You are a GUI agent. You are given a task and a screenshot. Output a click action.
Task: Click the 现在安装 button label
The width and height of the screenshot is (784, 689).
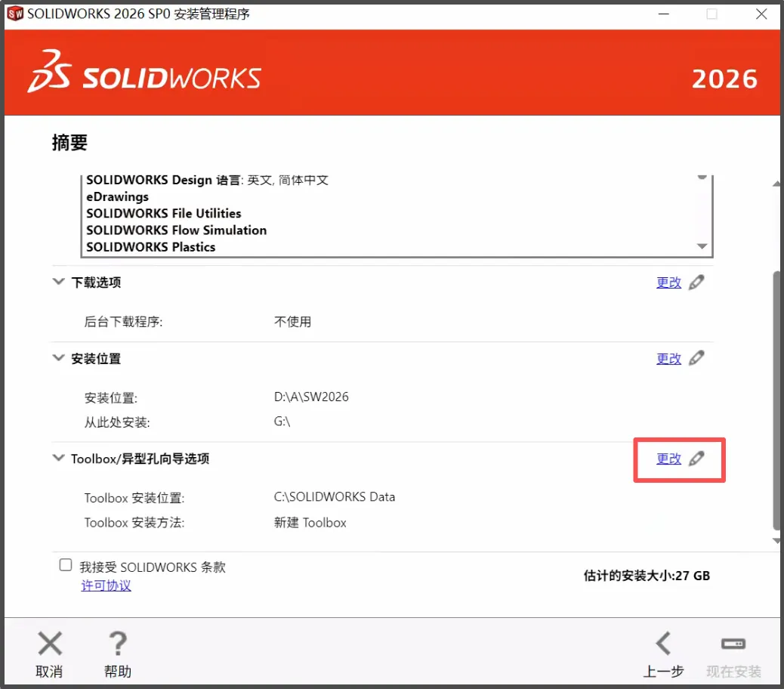pyautogui.click(x=733, y=672)
